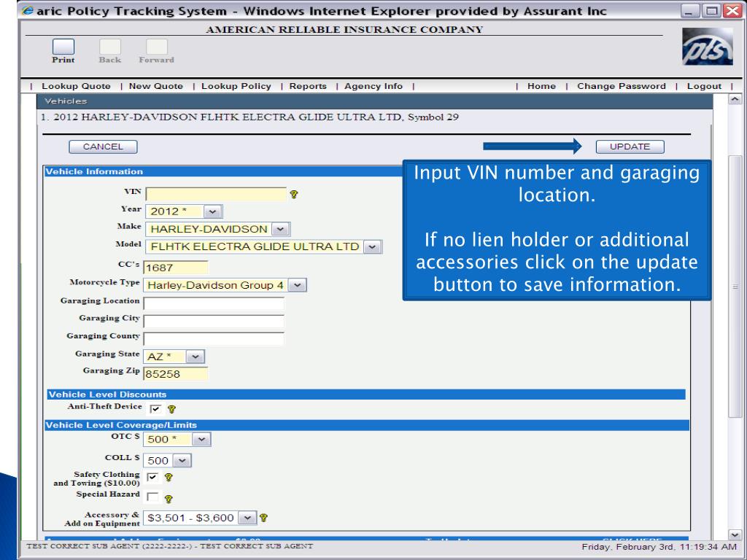This screenshot has width=747, height=560.
Task: Click the help icon next to Special Hazard
Action: (x=169, y=499)
